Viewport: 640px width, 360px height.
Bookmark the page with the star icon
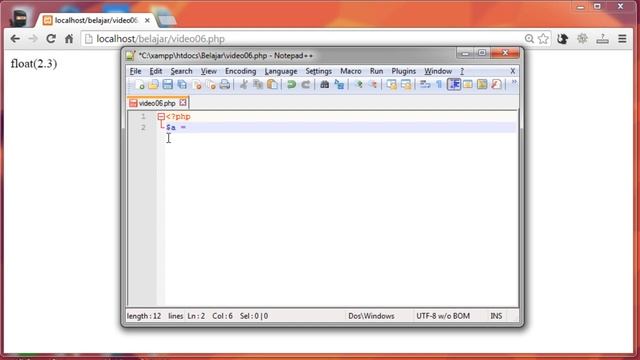pyautogui.click(x=543, y=39)
